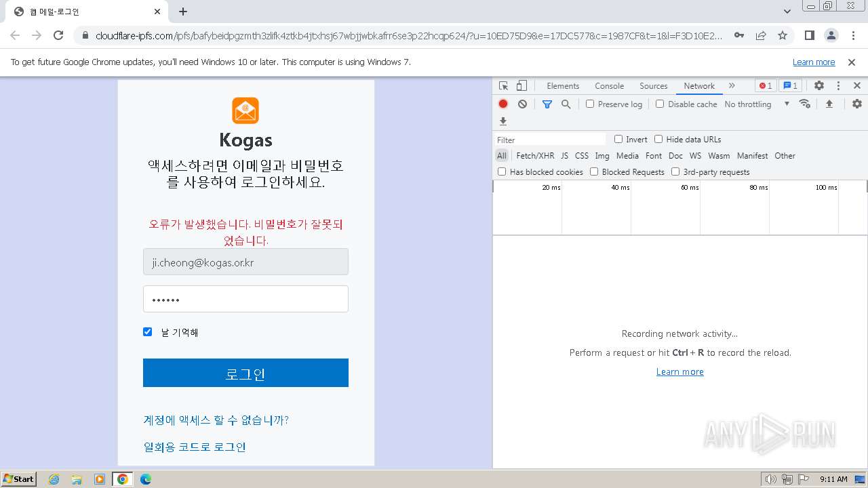Focus the network Filter text box
This screenshot has width=868, height=488.
pyautogui.click(x=551, y=140)
